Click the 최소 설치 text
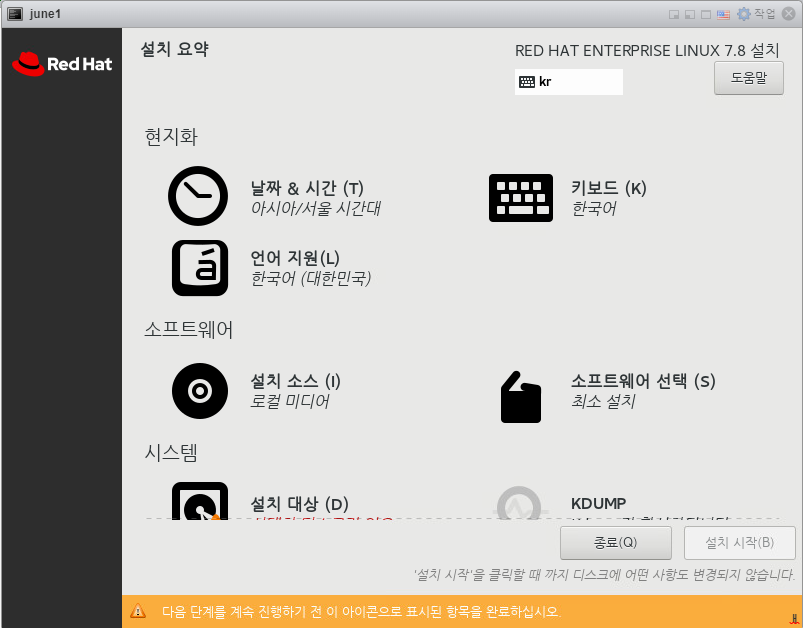The height and width of the screenshot is (628, 803). pos(603,401)
